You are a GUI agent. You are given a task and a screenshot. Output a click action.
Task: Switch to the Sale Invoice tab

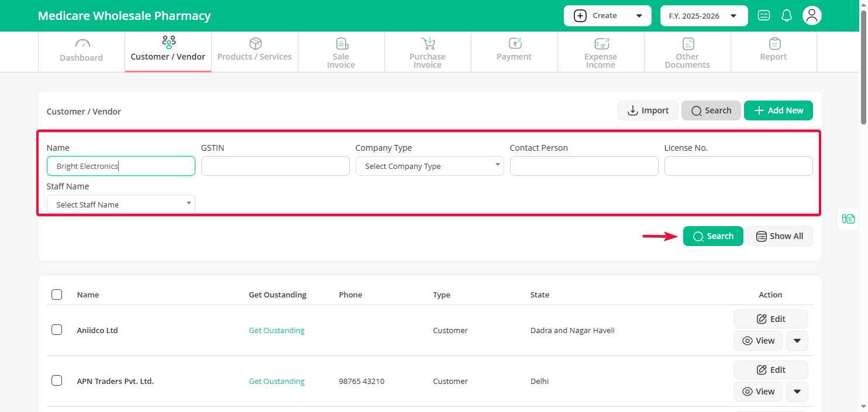point(341,52)
